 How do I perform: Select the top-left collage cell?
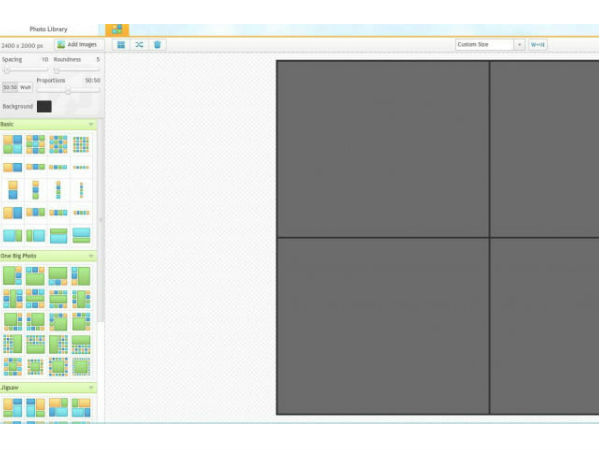383,149
